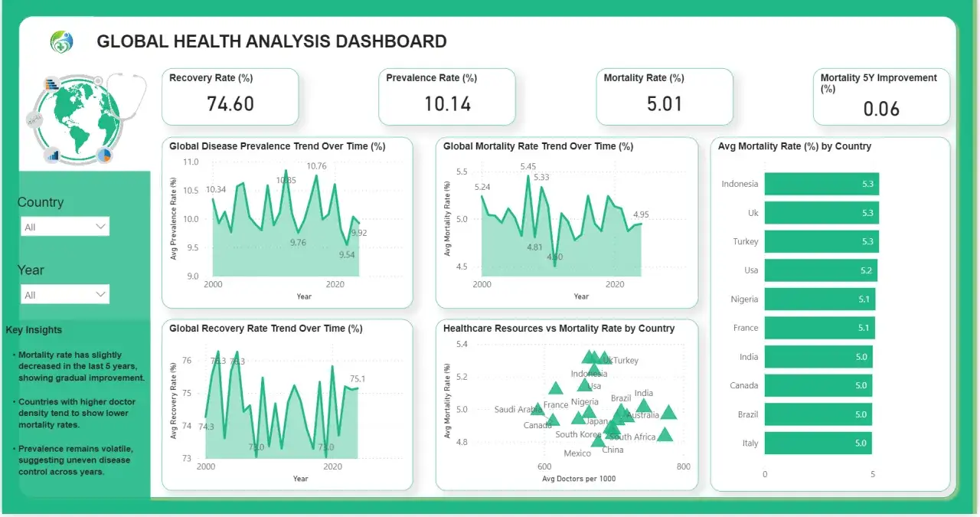Click the Nigeria bar in country chart
980x517 pixels.
(x=820, y=299)
